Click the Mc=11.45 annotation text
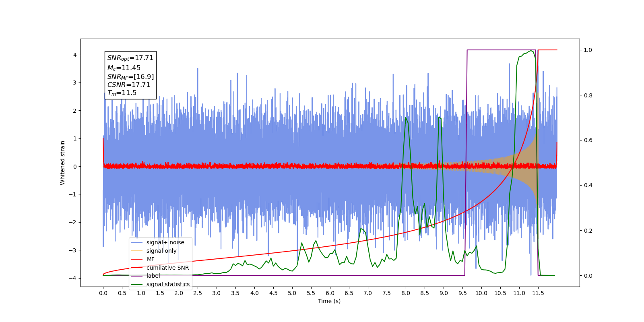Viewport: 644px width, 322px height. [124, 68]
